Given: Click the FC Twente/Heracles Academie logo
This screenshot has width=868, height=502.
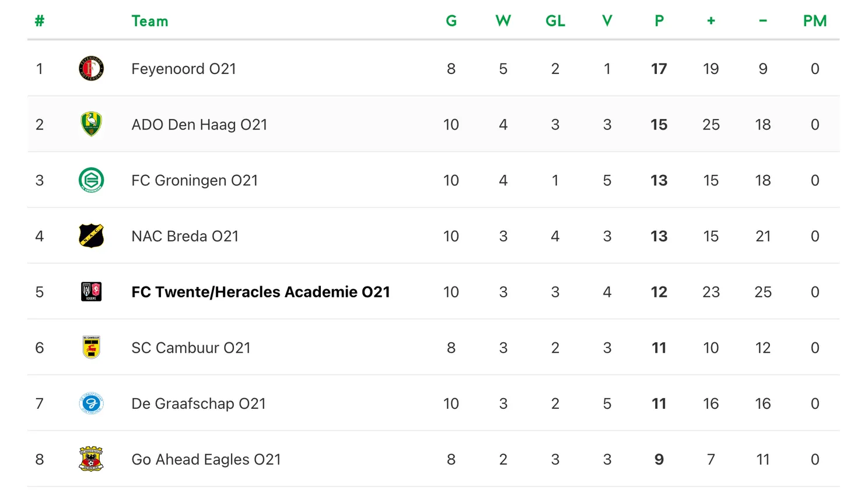Looking at the screenshot, I should 91,292.
